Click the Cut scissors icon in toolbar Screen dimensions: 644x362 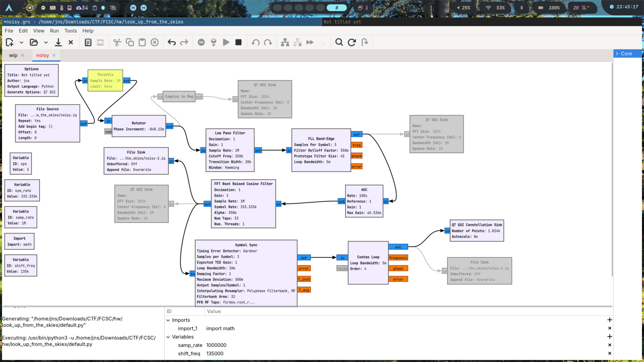tap(117, 42)
